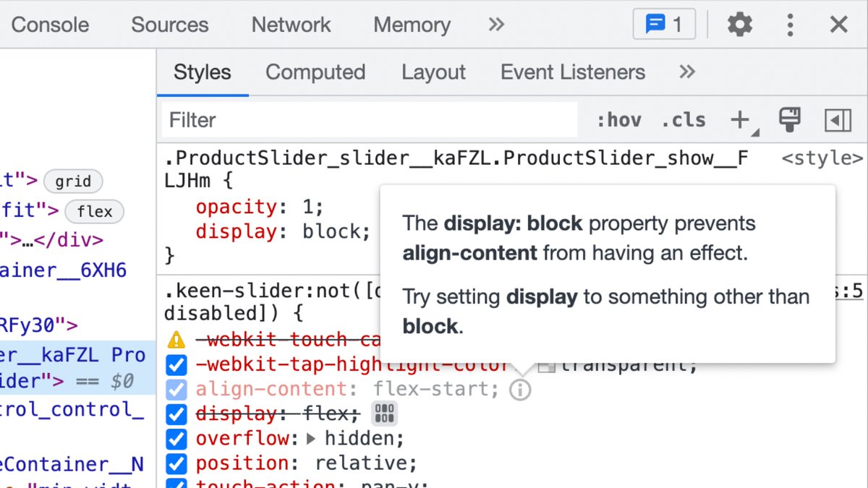The image size is (868, 488).
Task: Switch to the Computed tab
Action: (x=315, y=72)
